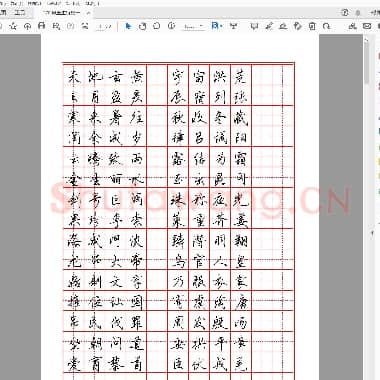Viewport: 380px width, 380px height.
Task: Activate the blue selection arrow tool
Action: coord(128,26)
